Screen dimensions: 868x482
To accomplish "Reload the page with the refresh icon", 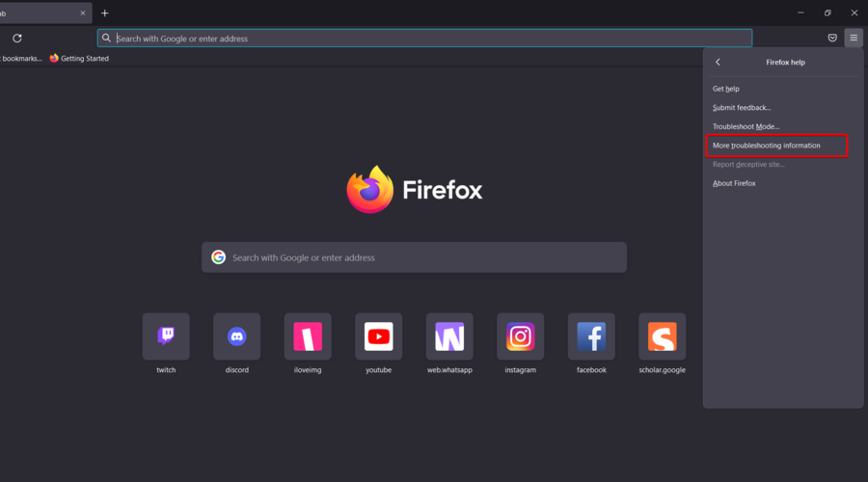I will click(17, 39).
